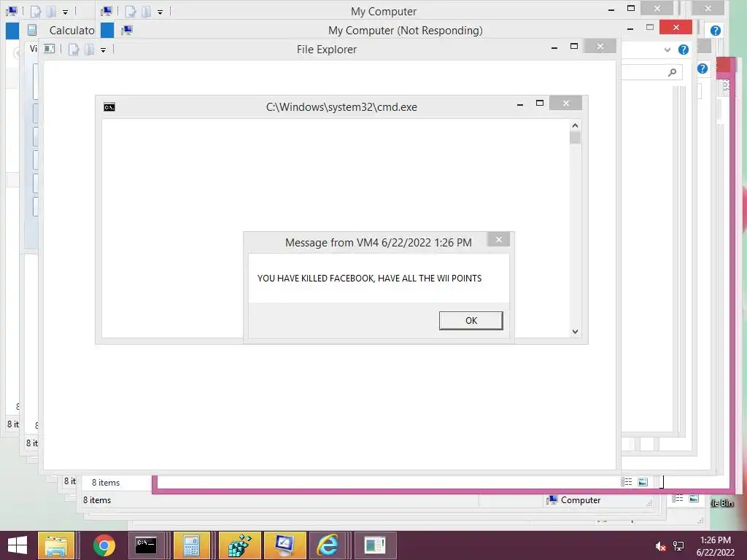The height and width of the screenshot is (560, 747).
Task: Click Properties icon in File Explorer quick access toolbar
Action: (x=74, y=50)
